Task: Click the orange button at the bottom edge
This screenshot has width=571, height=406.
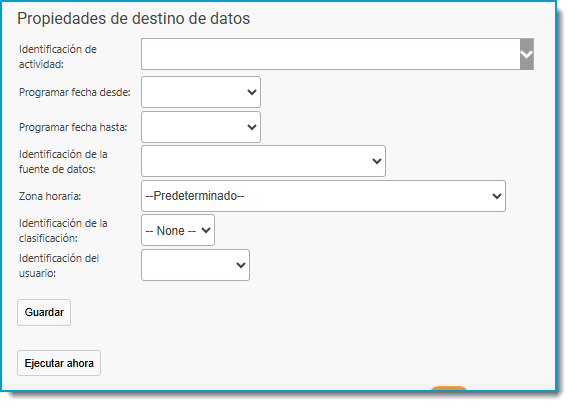Action: click(449, 389)
